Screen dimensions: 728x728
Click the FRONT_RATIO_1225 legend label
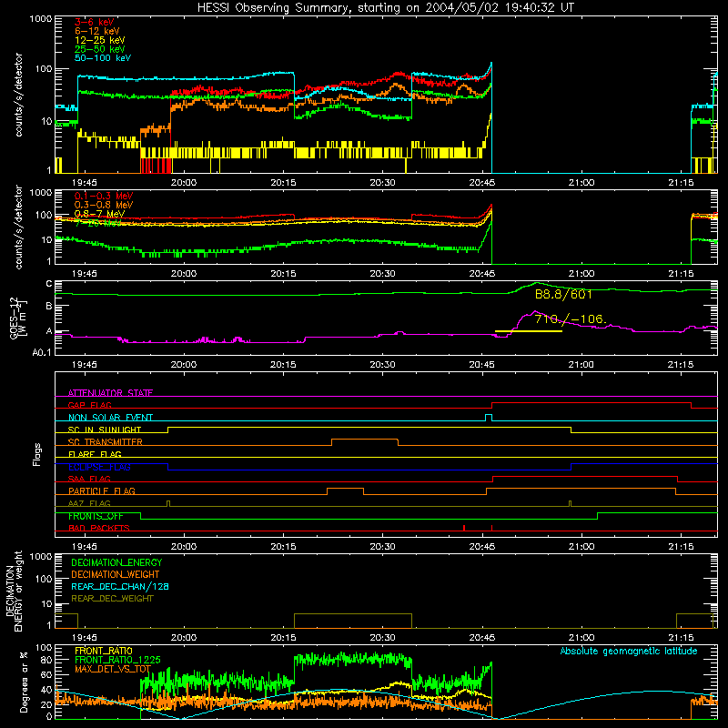click(x=117, y=660)
